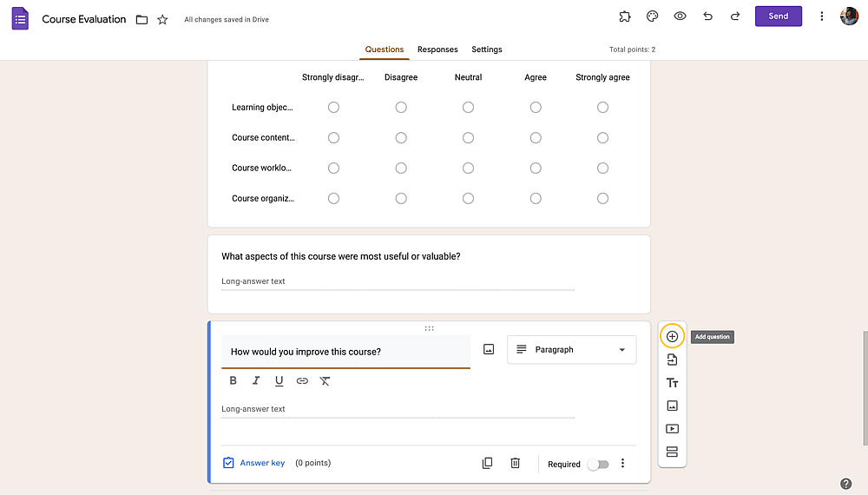
Task: Switch to the Responses tab
Action: (437, 49)
